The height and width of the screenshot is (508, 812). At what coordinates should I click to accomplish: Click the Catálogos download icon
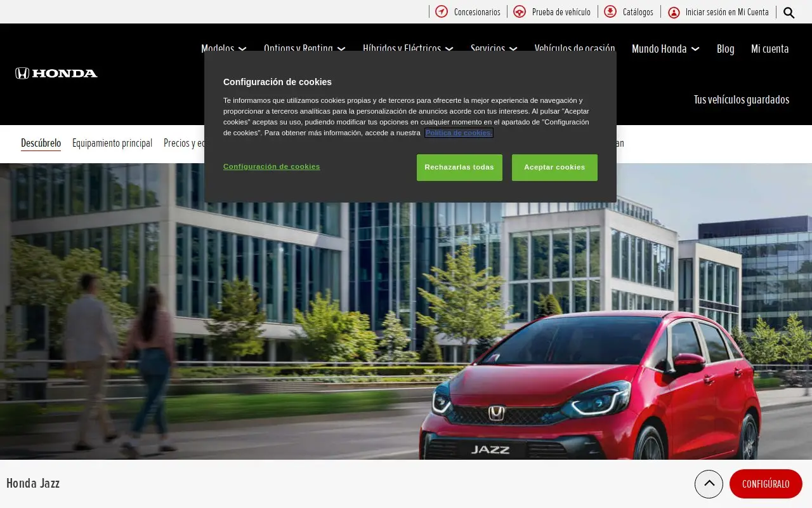click(610, 11)
